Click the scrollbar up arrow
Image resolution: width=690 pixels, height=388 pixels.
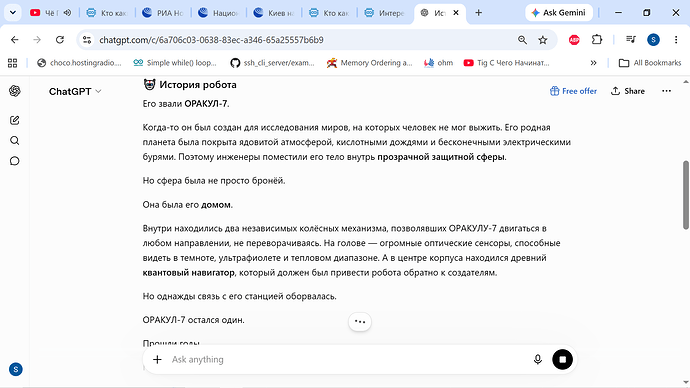coord(686,82)
